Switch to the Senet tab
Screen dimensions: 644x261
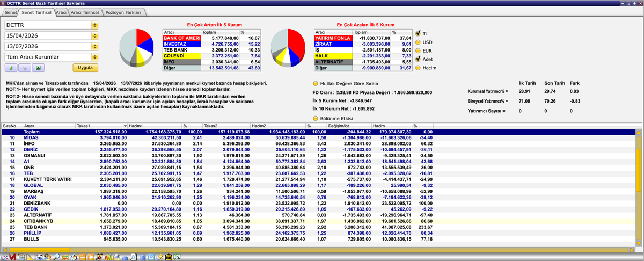pyautogui.click(x=11, y=11)
